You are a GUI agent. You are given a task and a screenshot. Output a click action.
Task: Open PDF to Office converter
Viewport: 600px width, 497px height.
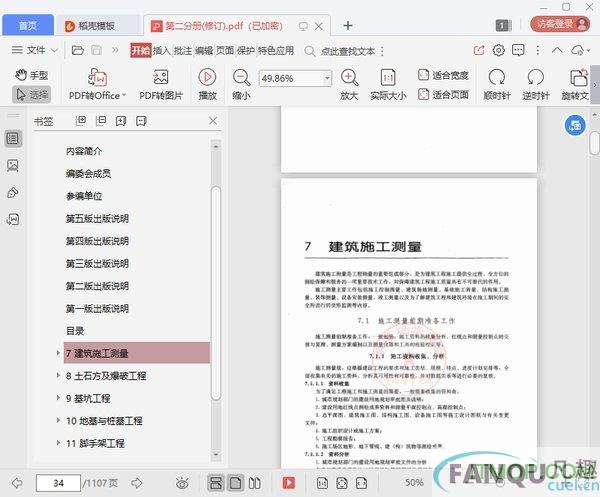click(x=98, y=85)
